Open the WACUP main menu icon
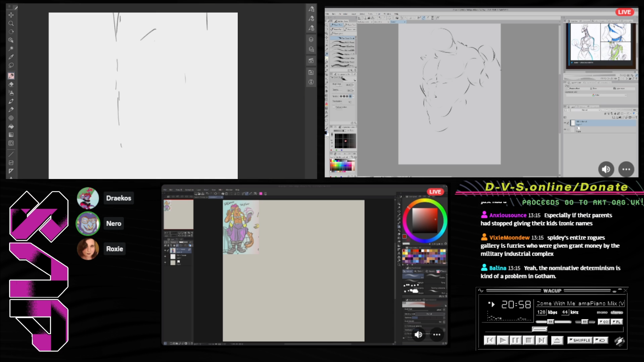The width and height of the screenshot is (644, 362). click(x=481, y=291)
